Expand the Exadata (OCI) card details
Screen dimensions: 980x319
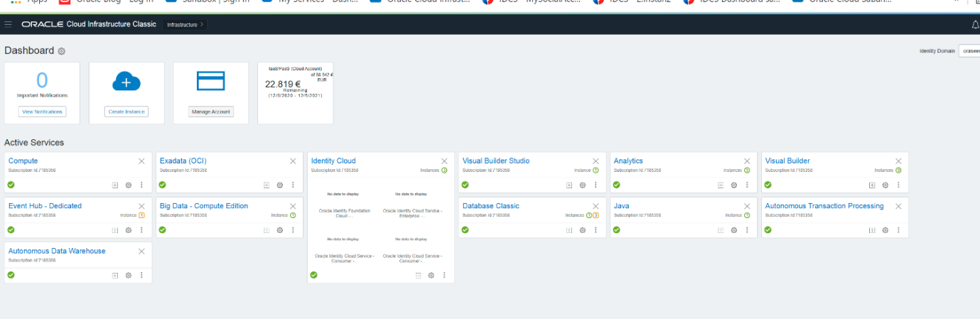tap(266, 185)
